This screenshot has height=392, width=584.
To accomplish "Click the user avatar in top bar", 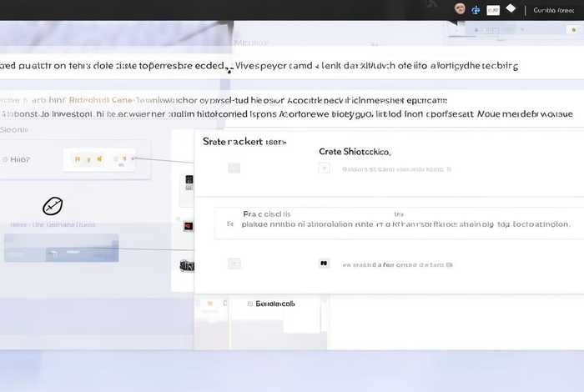I will click(x=460, y=9).
